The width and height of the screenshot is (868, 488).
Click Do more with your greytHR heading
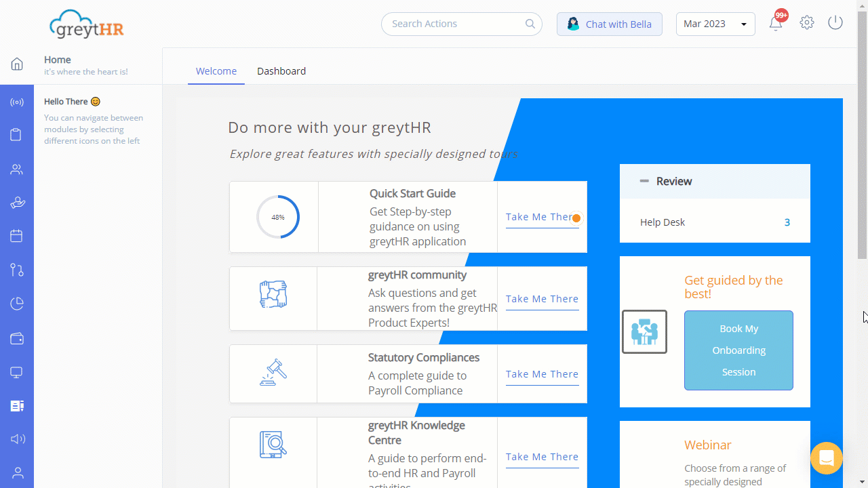(330, 127)
